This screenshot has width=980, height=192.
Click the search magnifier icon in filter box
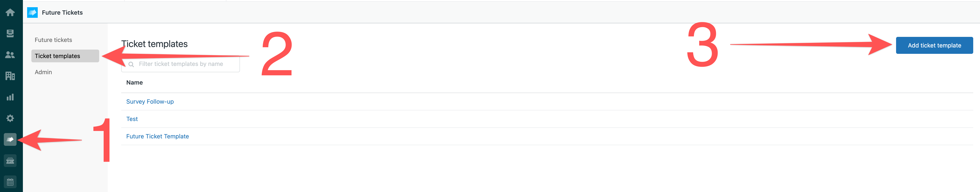pos(131,64)
